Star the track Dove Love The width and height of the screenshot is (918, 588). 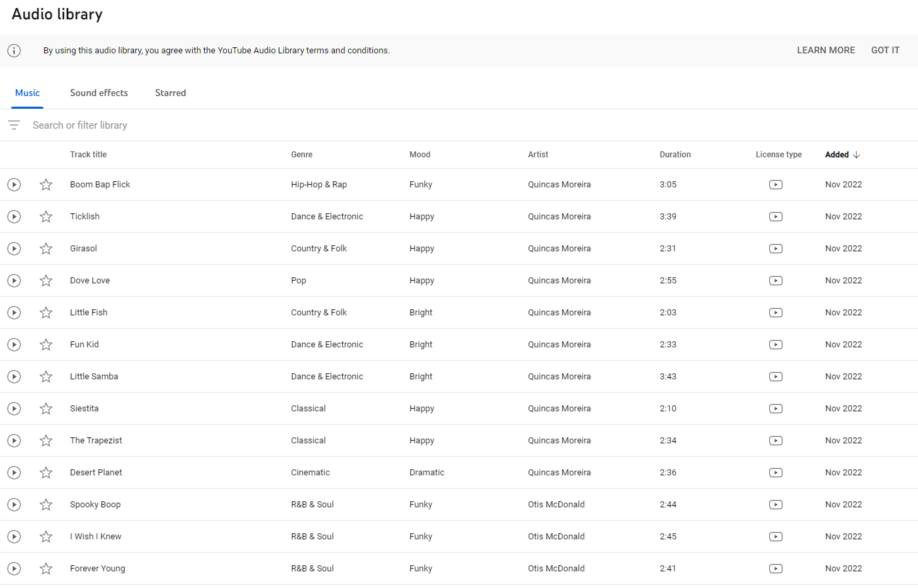(x=45, y=280)
